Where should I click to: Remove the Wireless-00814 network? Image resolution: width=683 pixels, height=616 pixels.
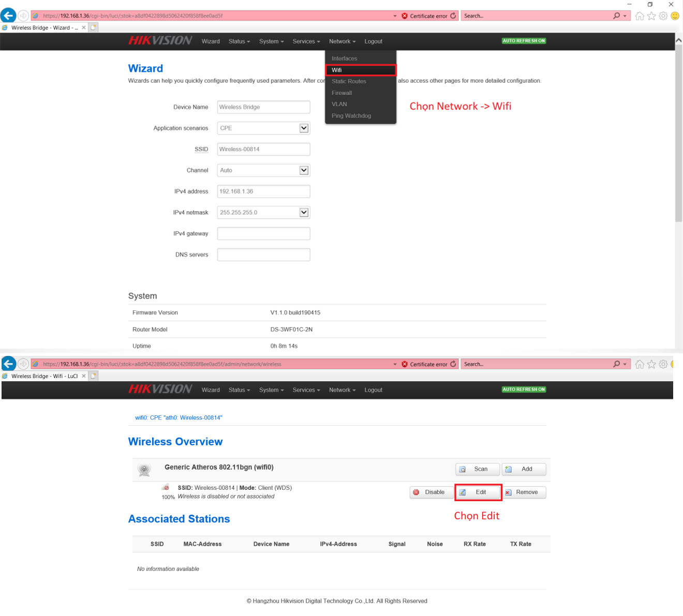(524, 492)
